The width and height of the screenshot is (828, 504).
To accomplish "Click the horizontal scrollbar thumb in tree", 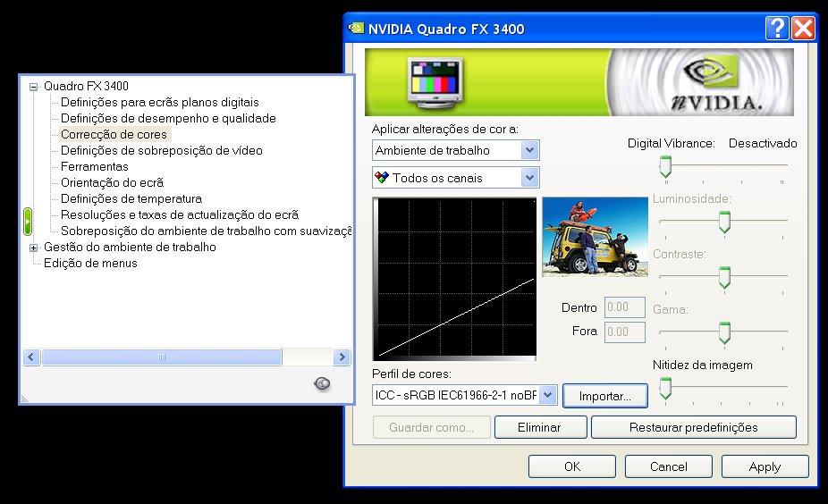I will 162,357.
